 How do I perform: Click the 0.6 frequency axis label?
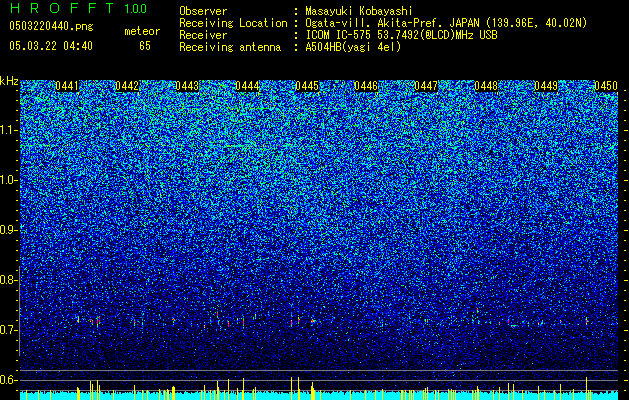click(8, 380)
